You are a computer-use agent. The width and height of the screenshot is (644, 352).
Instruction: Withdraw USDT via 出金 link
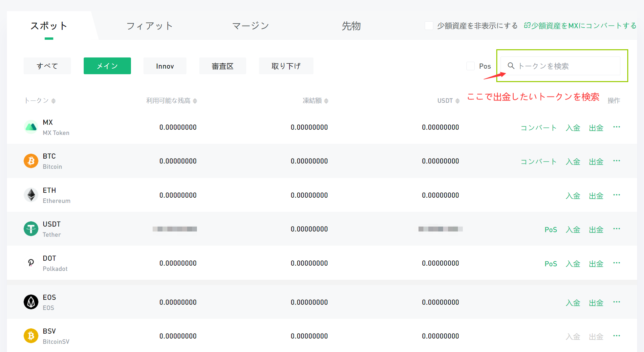(x=596, y=230)
